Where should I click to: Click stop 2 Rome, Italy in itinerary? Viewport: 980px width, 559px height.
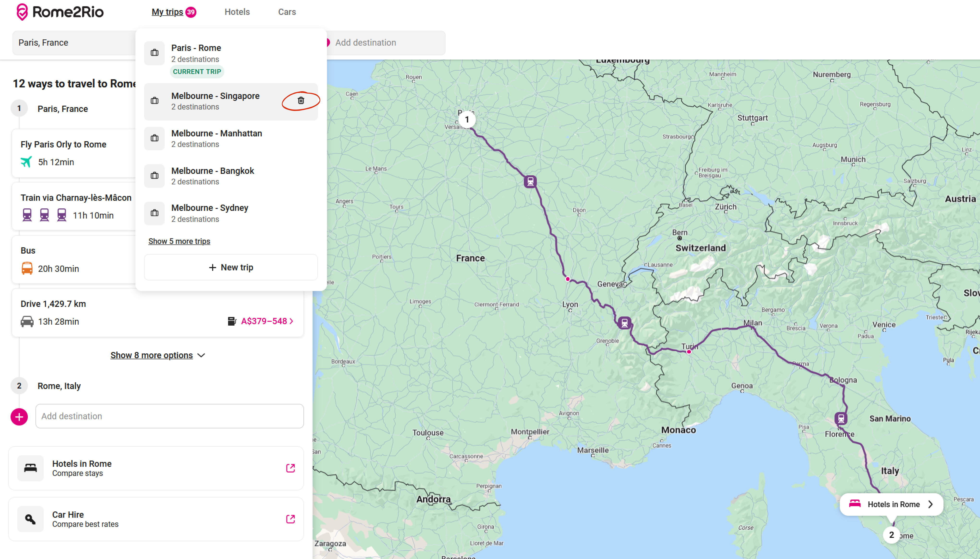(59, 386)
